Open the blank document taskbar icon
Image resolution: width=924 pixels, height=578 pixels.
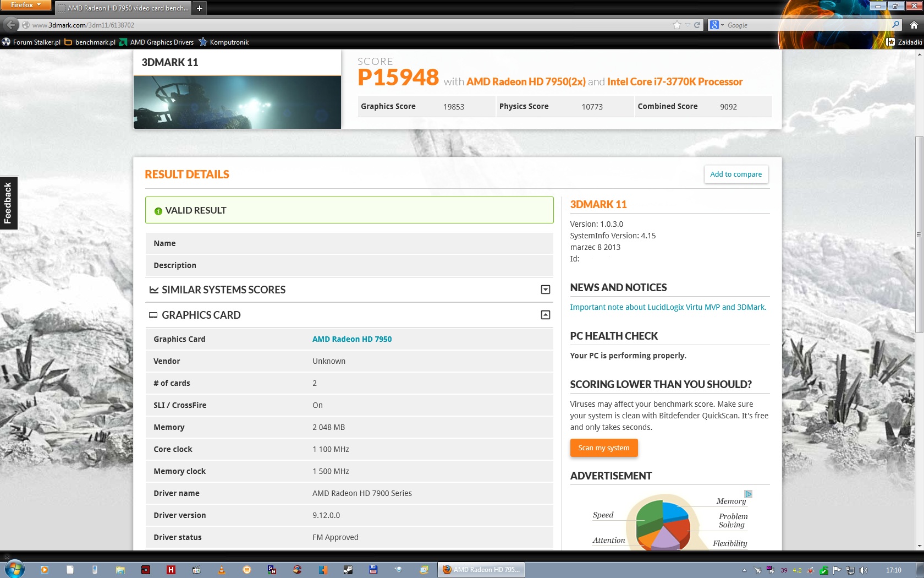coord(70,570)
